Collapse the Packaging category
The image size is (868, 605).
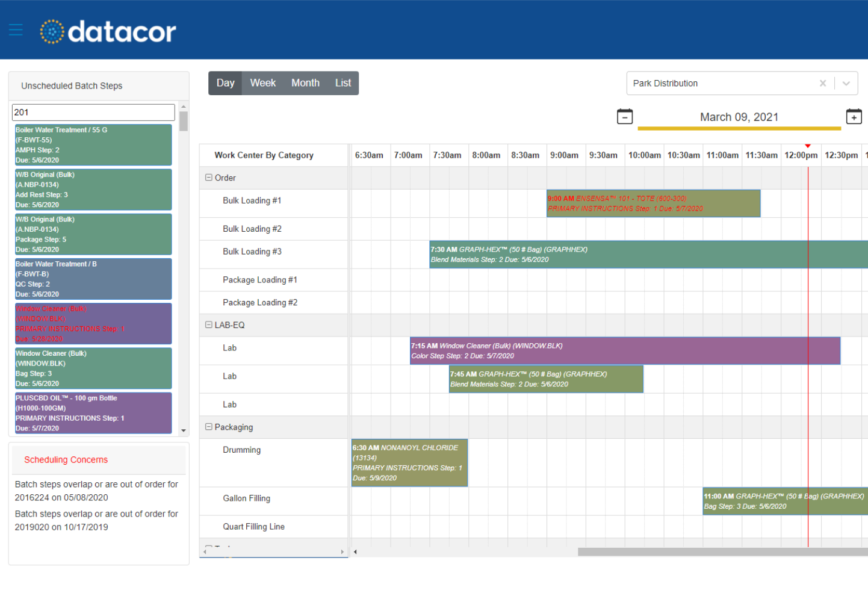(x=208, y=427)
